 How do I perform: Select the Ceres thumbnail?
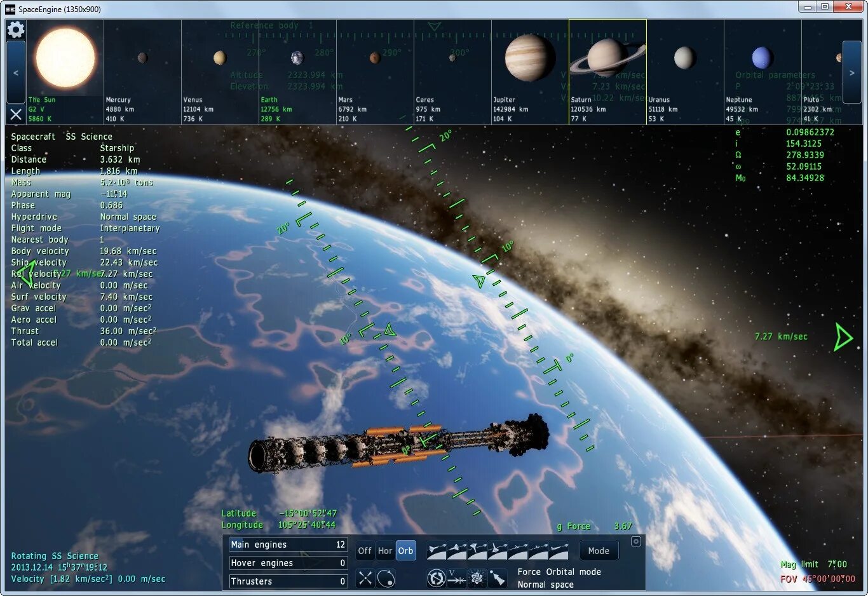pyautogui.click(x=453, y=72)
